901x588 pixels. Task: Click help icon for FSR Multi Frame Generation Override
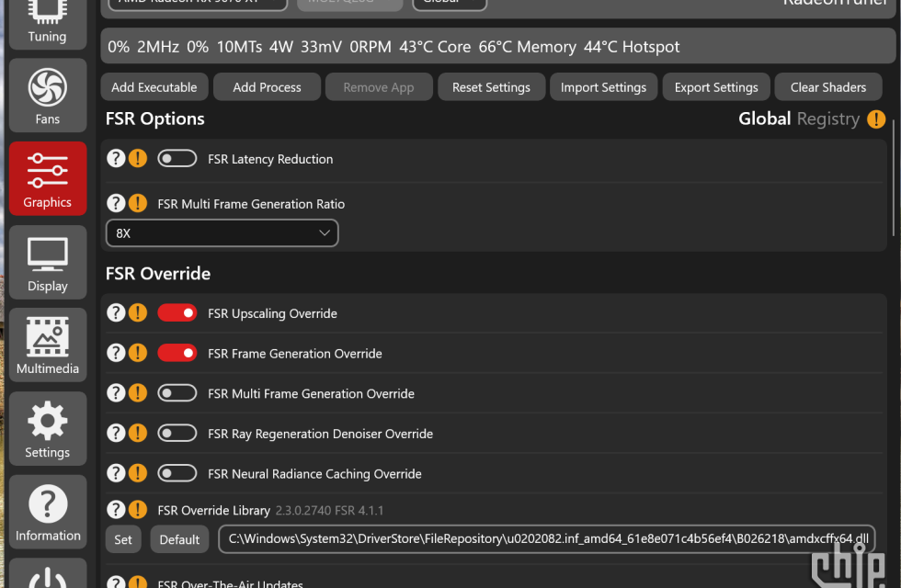(116, 393)
